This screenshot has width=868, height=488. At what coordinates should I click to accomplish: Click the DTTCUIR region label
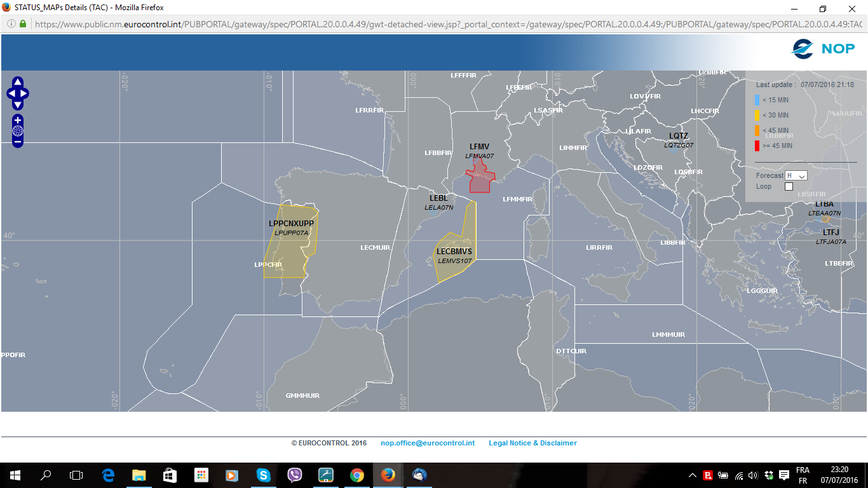[x=571, y=351]
